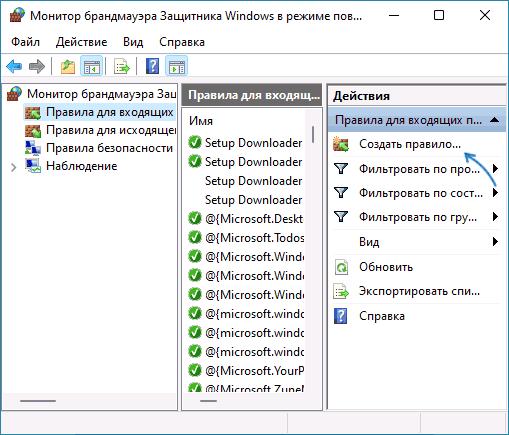
Task: Select Правила для входящих in the tree
Action: (110, 112)
